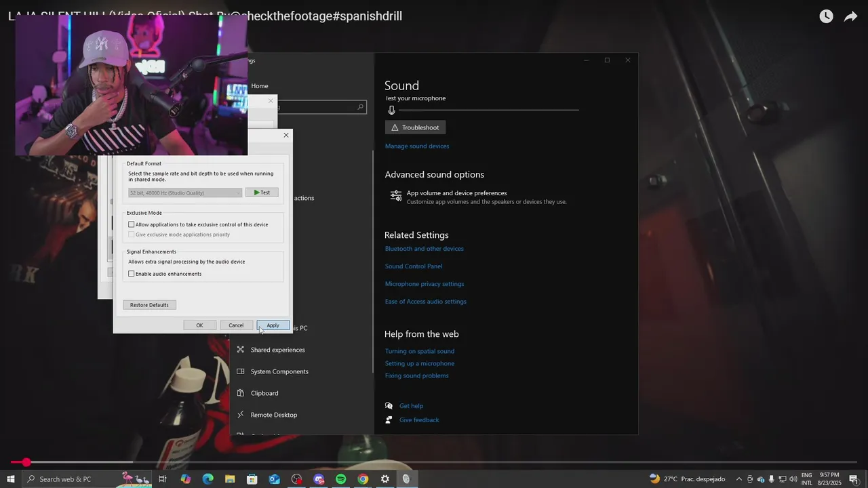
Task: Expand the hidden tray icons chevron
Action: coord(739,479)
